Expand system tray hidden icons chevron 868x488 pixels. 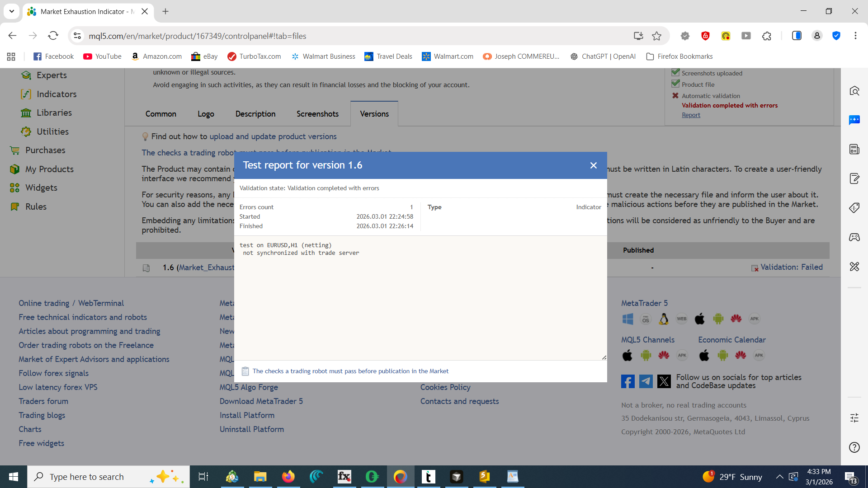[x=779, y=477]
